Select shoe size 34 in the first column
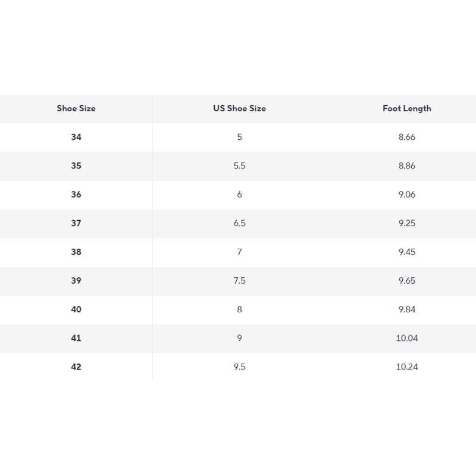Image resolution: width=476 pixels, height=476 pixels. pyautogui.click(x=76, y=137)
